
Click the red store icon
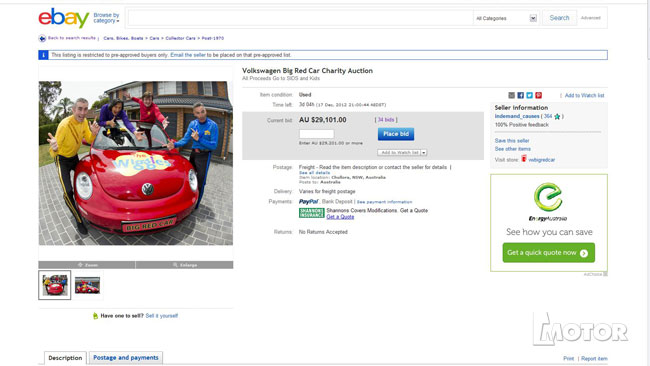click(524, 159)
